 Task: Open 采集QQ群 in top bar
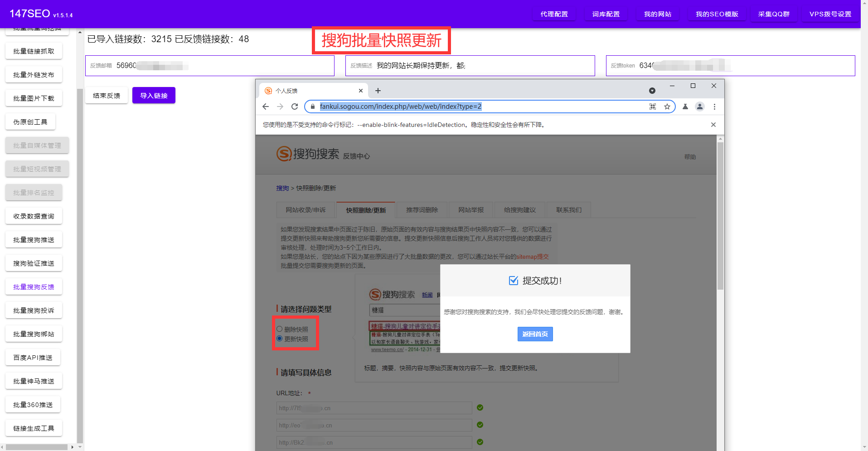point(774,14)
